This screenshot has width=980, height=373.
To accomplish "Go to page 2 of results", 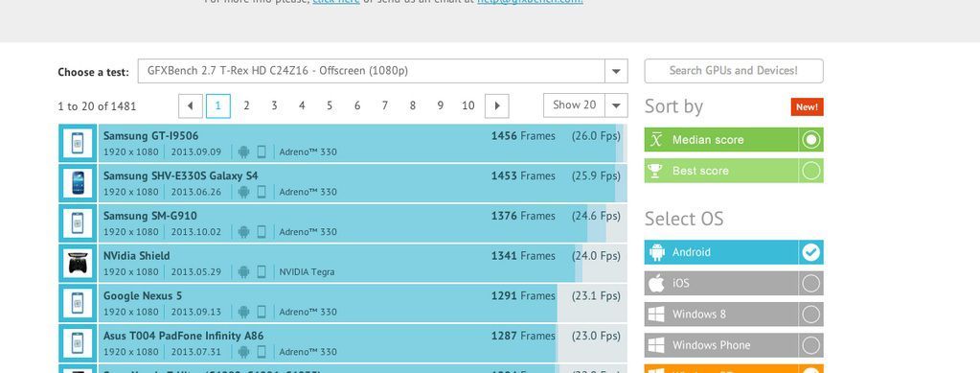I will [246, 105].
